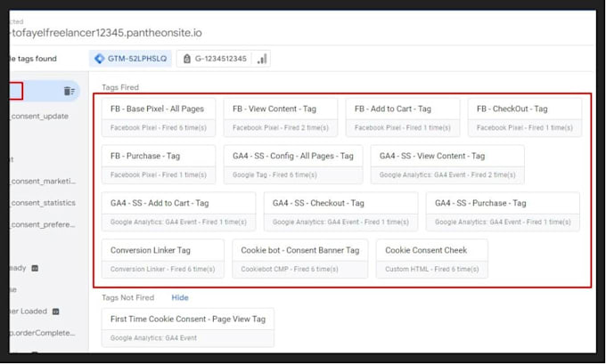Click 'Cookiebot CMP - Fired 6 time(s)' text
606x364 pixels.
point(290,269)
